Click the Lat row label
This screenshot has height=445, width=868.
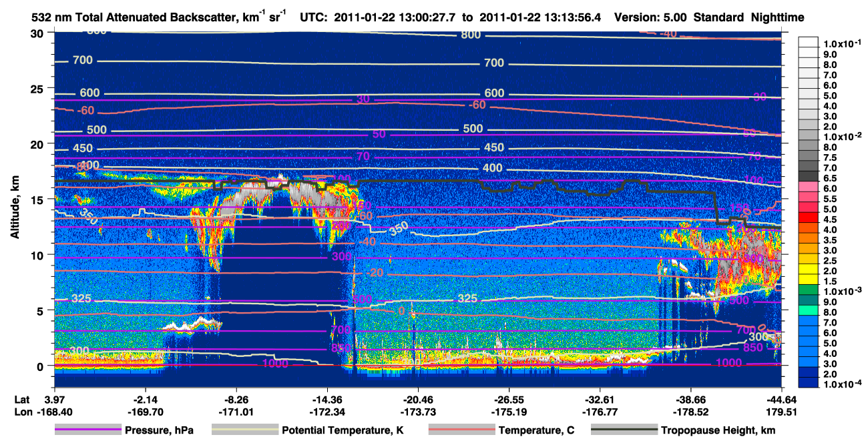(21, 398)
